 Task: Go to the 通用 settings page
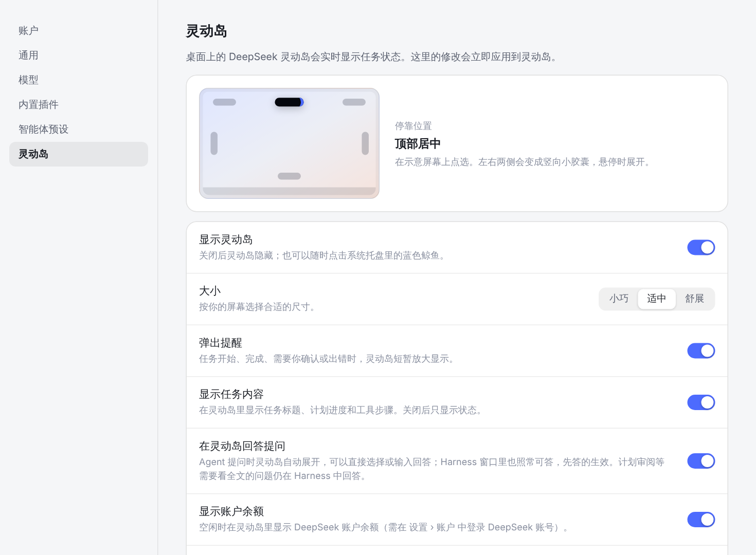[78, 55]
